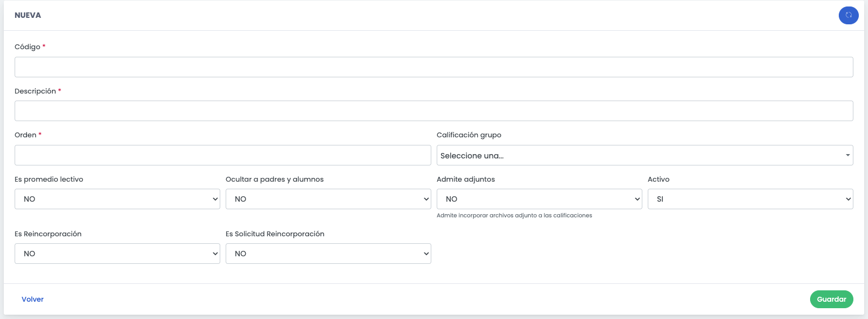Expand the Es Solicitud Reincorporación select box
The height and width of the screenshot is (319, 868).
[x=328, y=254]
